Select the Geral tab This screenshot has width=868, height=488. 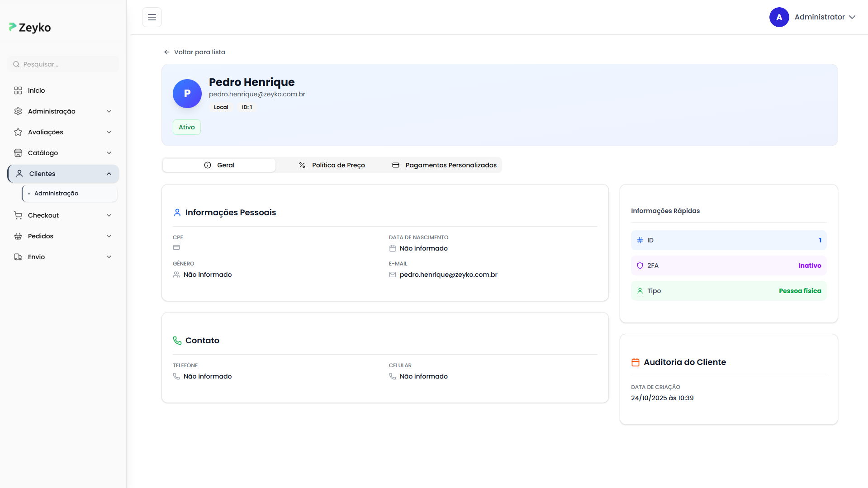[x=219, y=165]
